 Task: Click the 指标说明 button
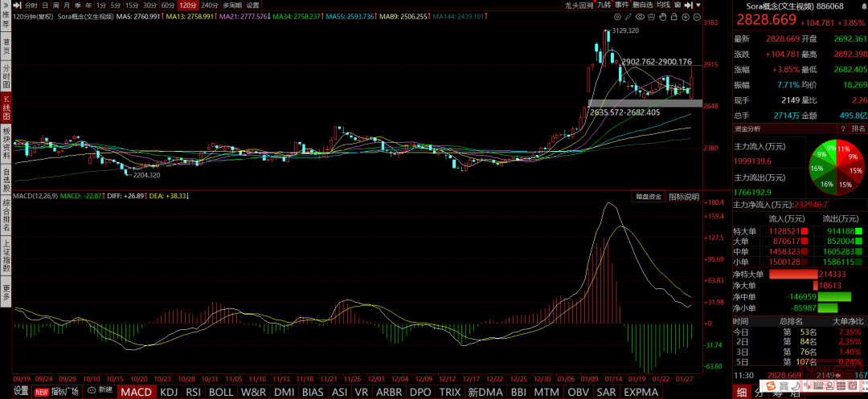pos(683,197)
